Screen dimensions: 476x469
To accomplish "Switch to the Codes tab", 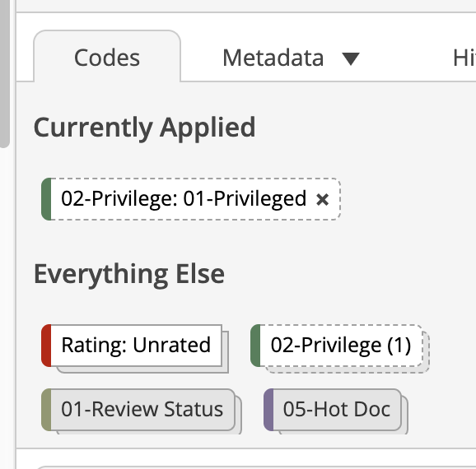I will 107,57.
